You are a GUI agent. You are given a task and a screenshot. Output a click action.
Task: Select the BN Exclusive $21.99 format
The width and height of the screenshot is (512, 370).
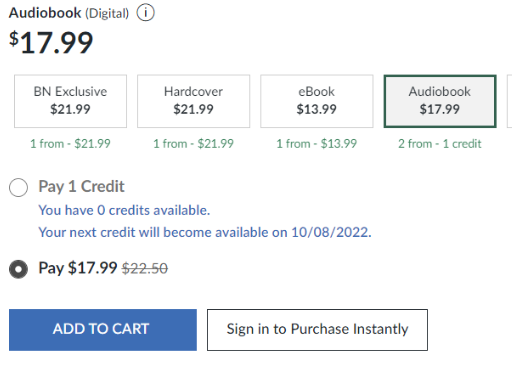pos(70,101)
